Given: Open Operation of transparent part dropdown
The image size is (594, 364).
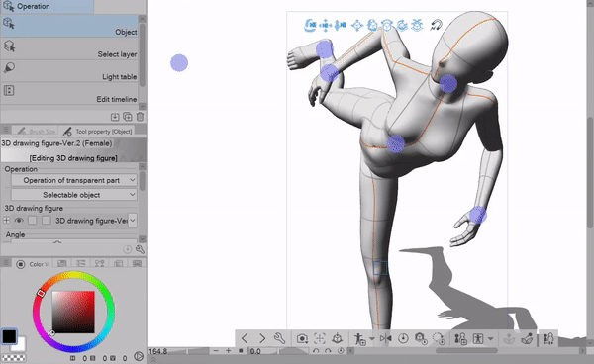Looking at the screenshot, I should 74,180.
